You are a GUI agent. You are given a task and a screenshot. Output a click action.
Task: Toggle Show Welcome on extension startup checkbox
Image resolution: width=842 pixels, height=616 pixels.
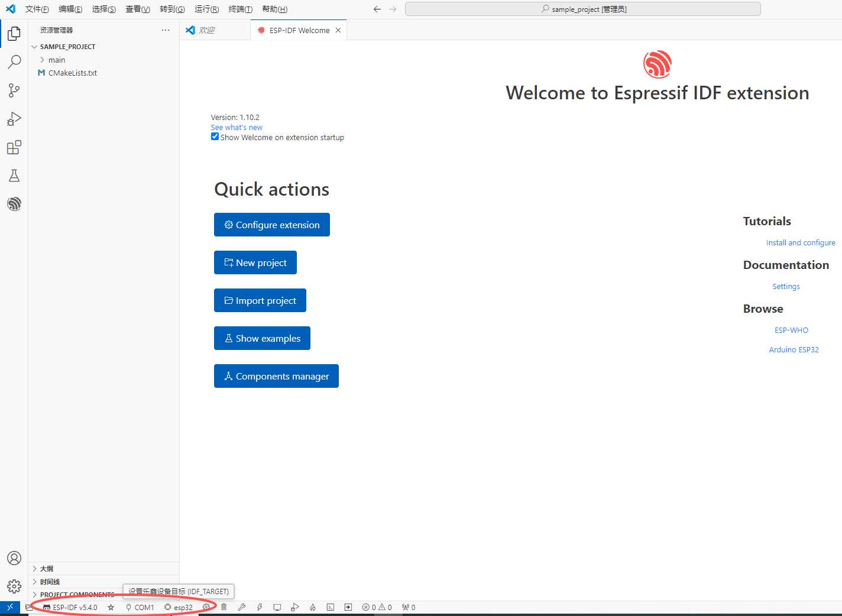tap(215, 137)
